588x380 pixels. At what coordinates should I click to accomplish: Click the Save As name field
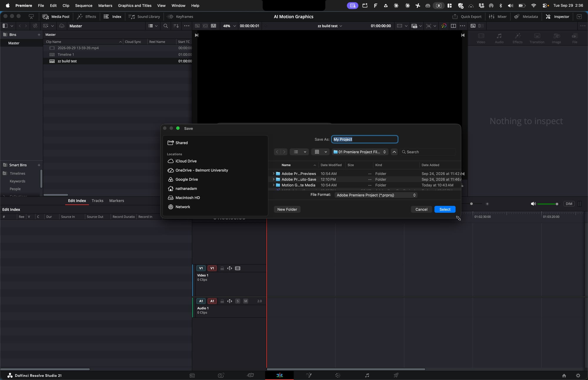click(365, 139)
